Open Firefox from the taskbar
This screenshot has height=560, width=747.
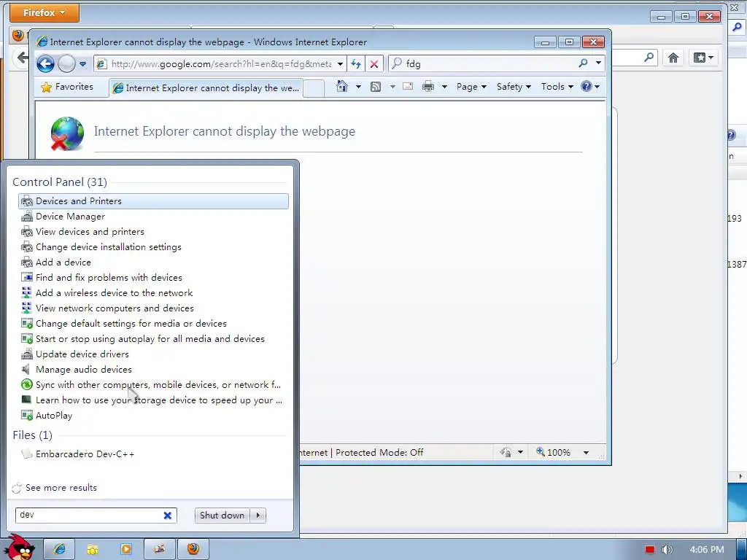pyautogui.click(x=193, y=549)
